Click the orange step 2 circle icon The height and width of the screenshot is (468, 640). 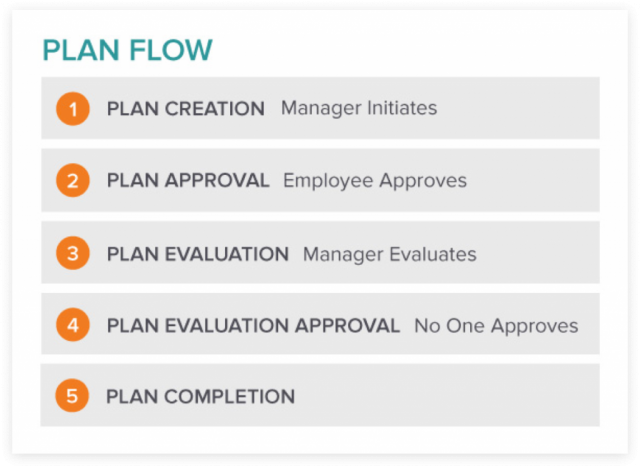click(73, 180)
